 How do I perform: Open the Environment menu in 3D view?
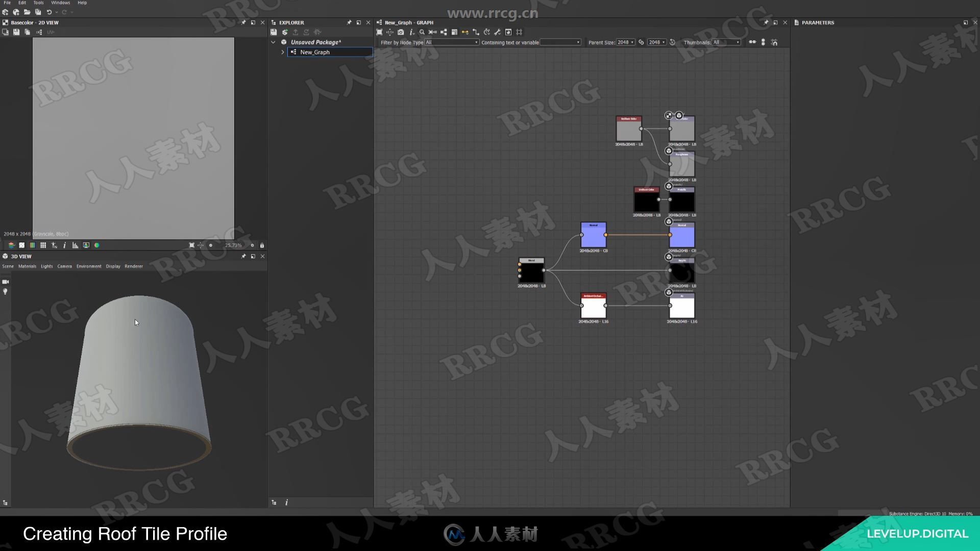coord(89,266)
